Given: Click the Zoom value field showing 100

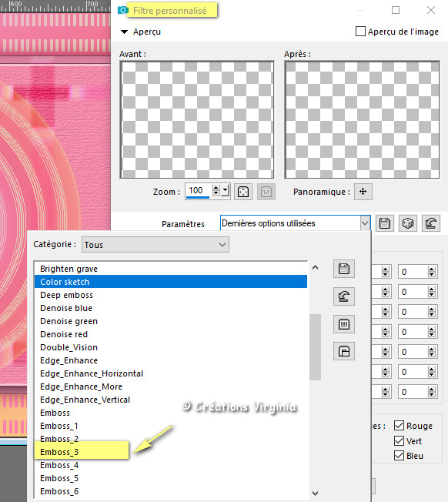Looking at the screenshot, I should (198, 191).
